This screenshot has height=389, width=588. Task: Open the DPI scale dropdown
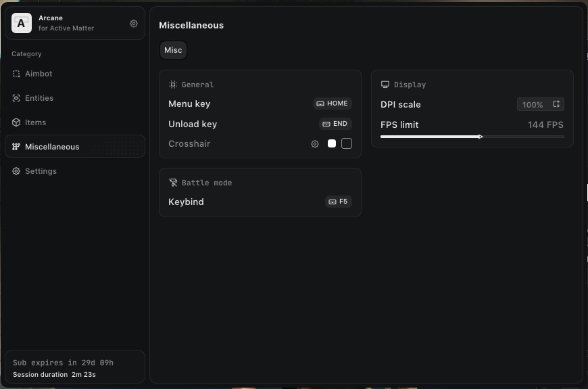click(541, 104)
